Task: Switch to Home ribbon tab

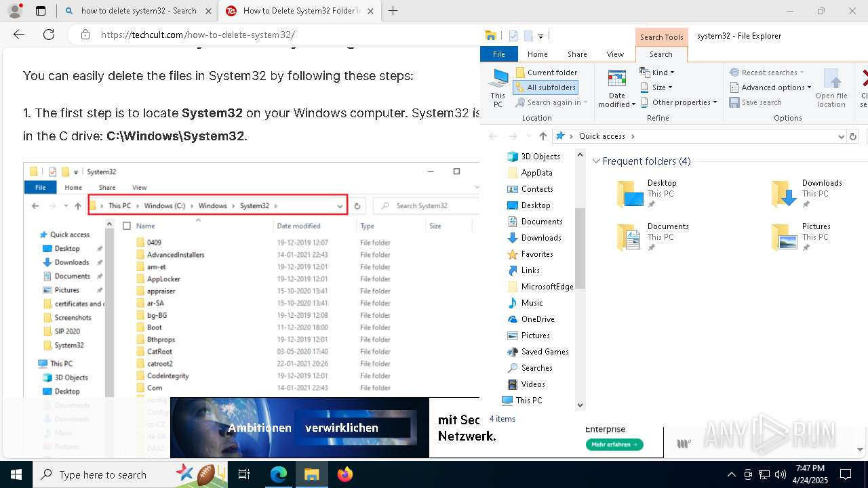Action: (537, 54)
